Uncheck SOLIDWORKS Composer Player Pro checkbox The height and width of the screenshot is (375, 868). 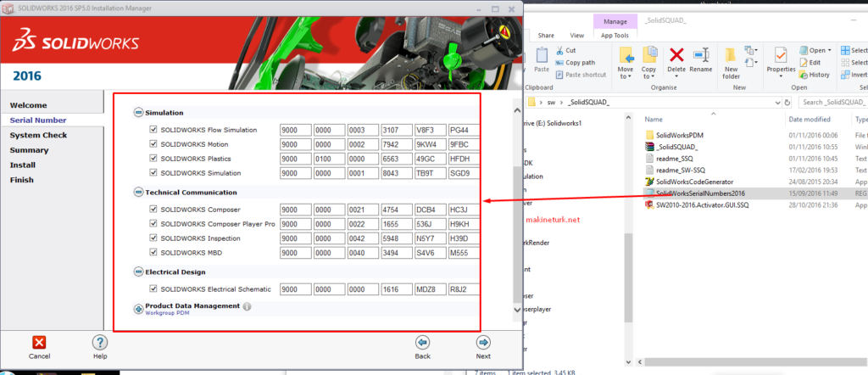[x=153, y=224]
